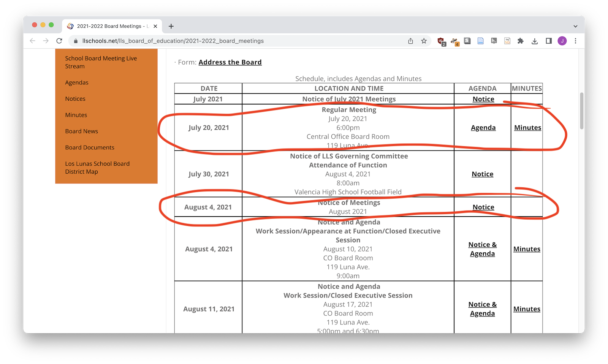Select the 'Central Office Board Room' text
Screen dimensions: 608x364
pyautogui.click(x=348, y=137)
